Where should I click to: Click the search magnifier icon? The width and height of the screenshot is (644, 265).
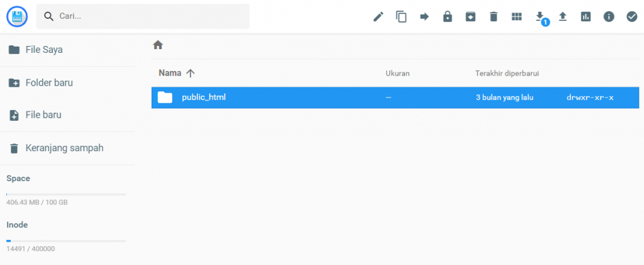click(x=49, y=16)
